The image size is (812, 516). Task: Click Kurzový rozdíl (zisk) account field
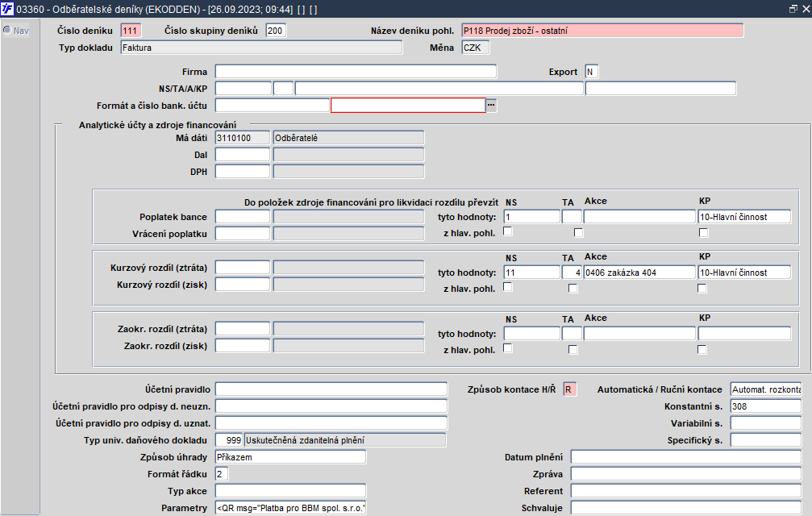[x=243, y=284]
